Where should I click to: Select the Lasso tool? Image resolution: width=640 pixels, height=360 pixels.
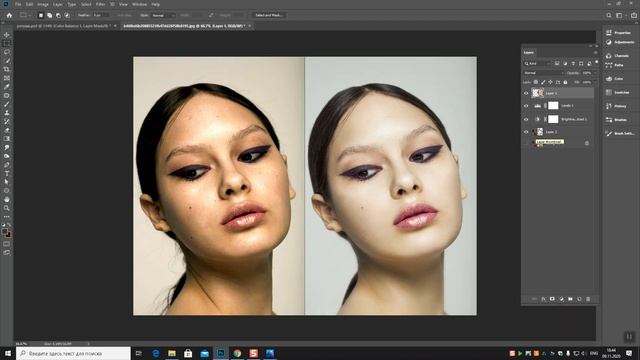(x=7, y=52)
